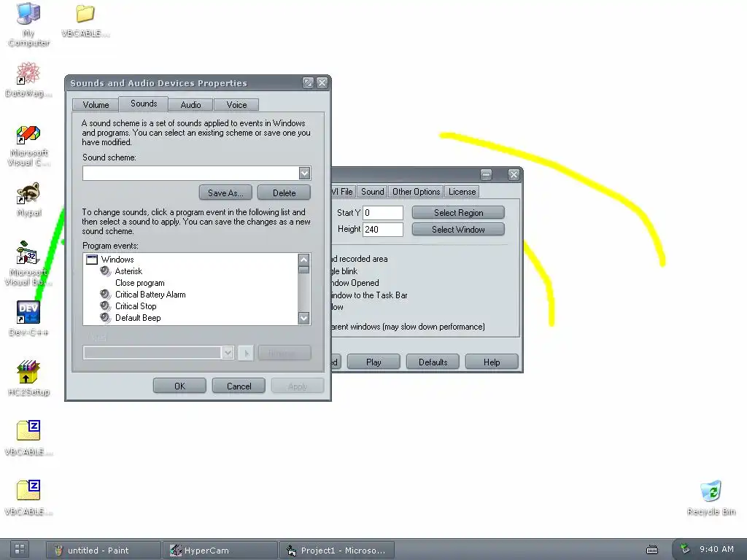Open the disabled Sounds file dropdown
Screen dimensions: 747x560
click(228, 353)
